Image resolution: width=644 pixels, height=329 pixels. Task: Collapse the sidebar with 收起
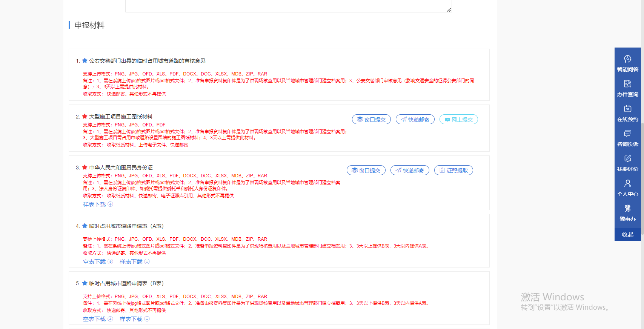(x=627, y=234)
